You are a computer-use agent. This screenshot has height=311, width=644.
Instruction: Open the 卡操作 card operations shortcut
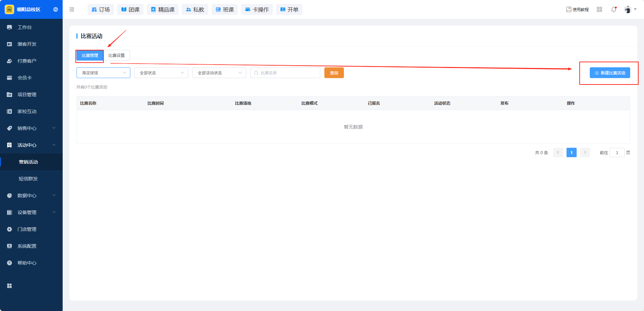[x=257, y=9]
